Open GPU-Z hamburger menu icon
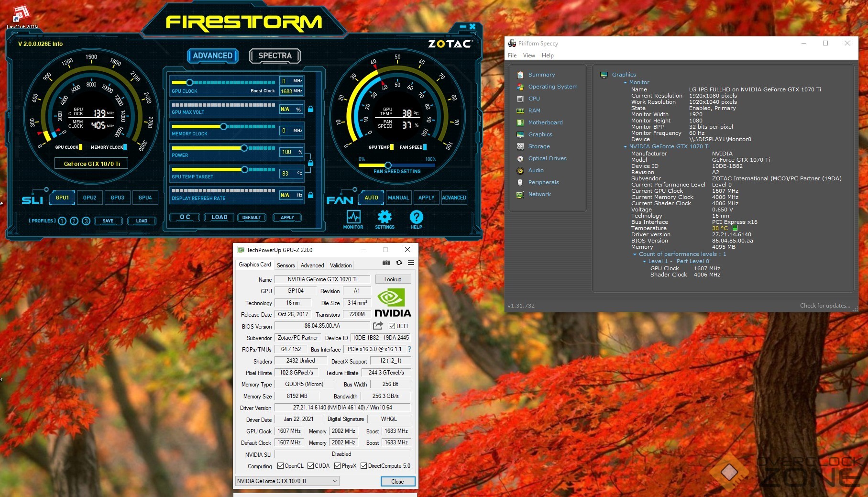 (411, 263)
